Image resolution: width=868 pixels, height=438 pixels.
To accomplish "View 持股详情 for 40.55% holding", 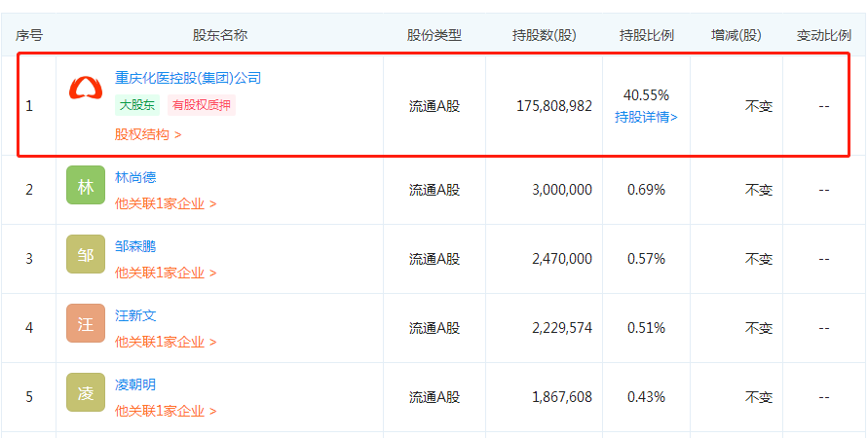I will pyautogui.click(x=646, y=117).
